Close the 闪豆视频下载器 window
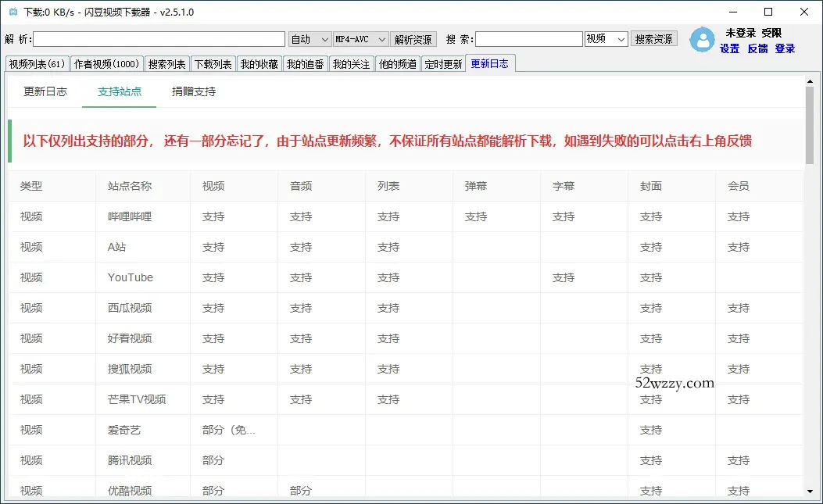The image size is (823, 504). click(x=803, y=12)
